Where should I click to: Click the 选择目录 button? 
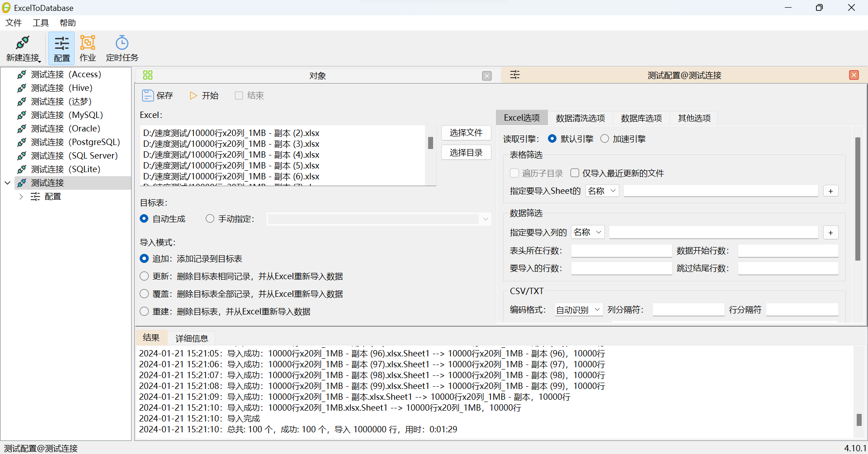pos(466,152)
